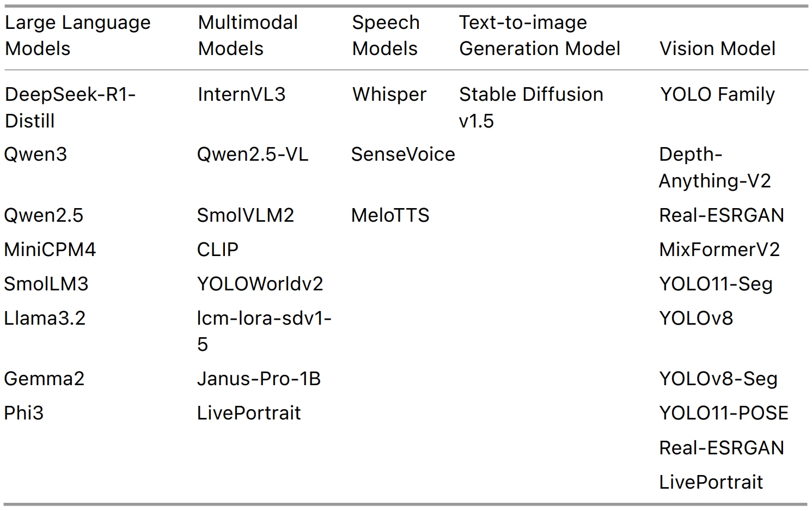
Task: Click the "Vision Model" column header
Action: [x=717, y=48]
